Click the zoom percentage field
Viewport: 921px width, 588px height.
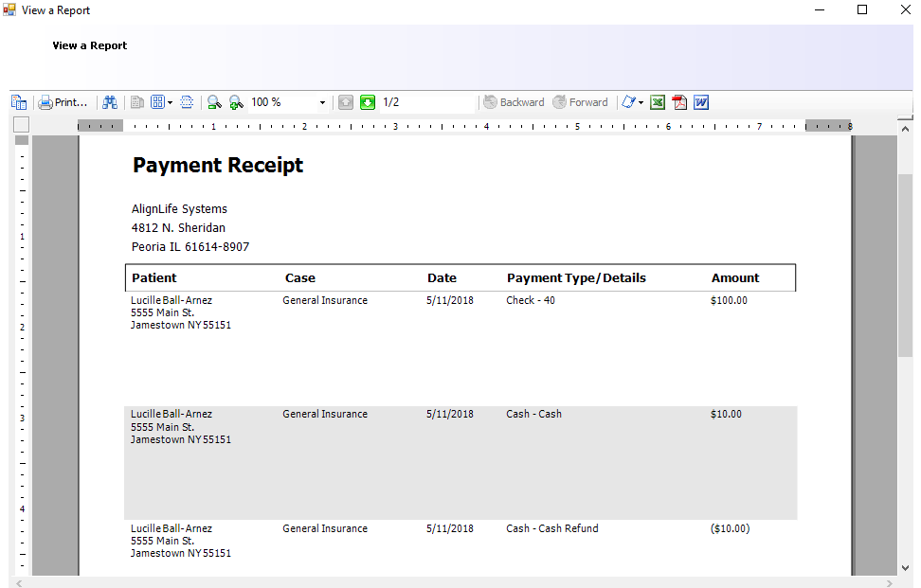283,102
